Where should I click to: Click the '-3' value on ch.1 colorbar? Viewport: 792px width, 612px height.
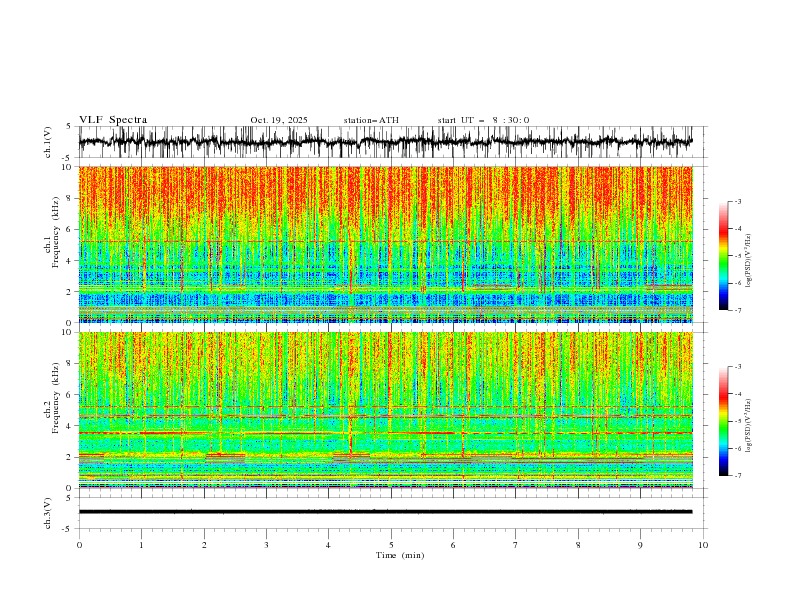coord(737,201)
